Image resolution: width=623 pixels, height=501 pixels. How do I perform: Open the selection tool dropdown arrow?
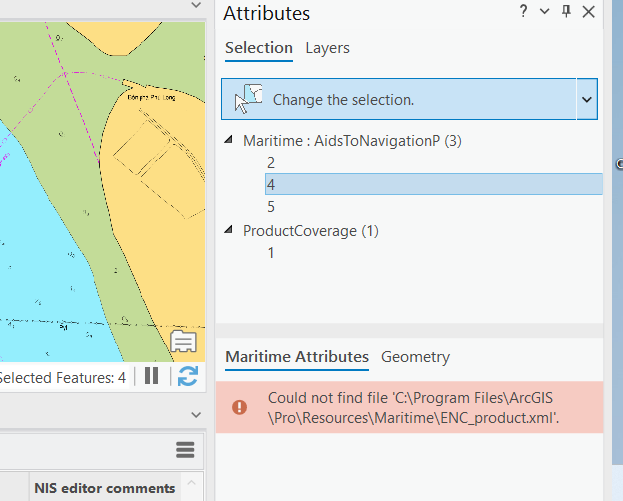pos(587,100)
